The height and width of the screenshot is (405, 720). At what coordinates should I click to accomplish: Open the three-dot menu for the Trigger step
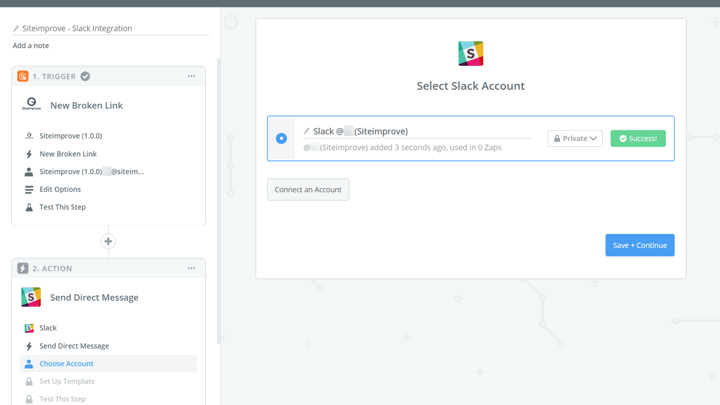click(x=191, y=76)
